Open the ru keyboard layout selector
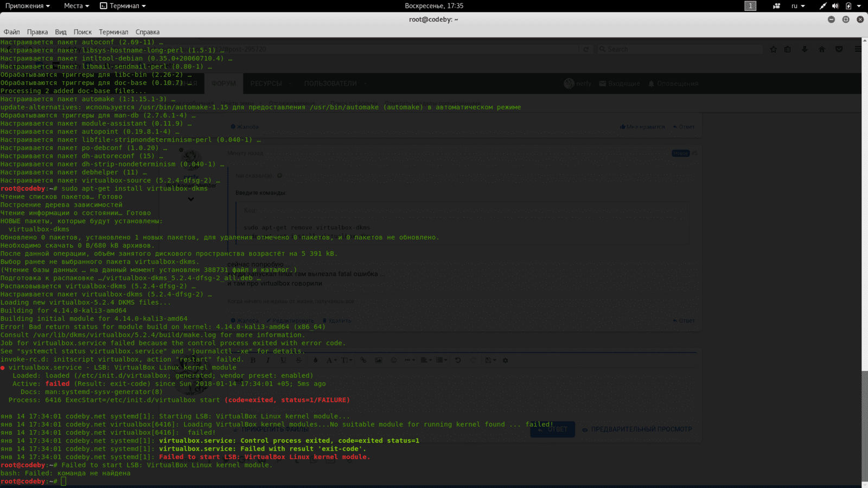This screenshot has width=868, height=488. point(797,6)
